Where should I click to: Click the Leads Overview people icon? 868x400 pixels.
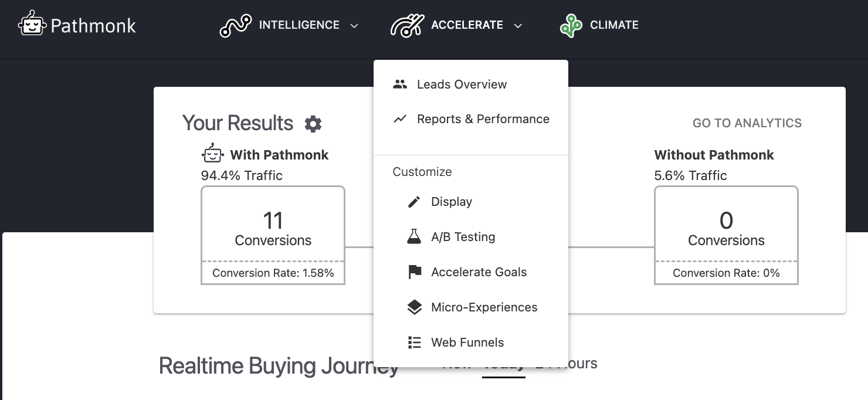click(400, 84)
